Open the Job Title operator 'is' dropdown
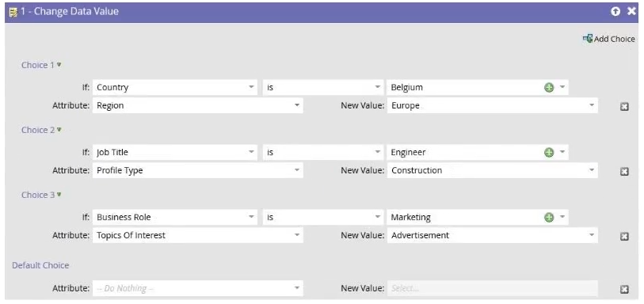This screenshot has width=644, height=304. (323, 152)
